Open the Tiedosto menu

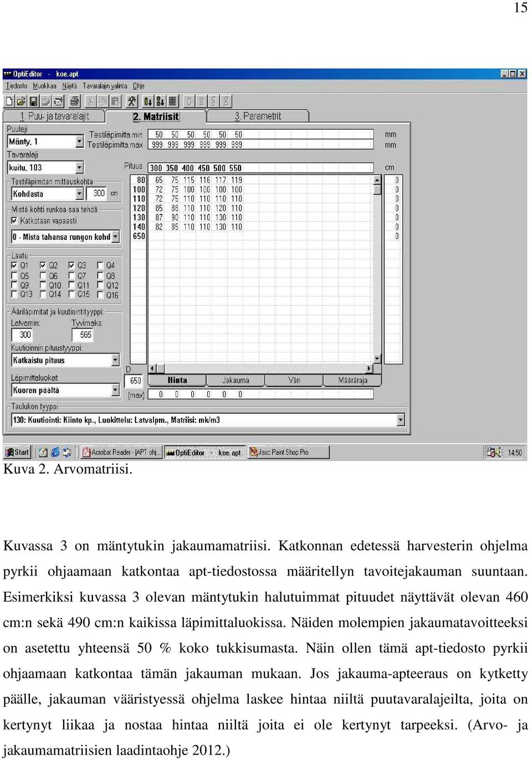tap(16, 86)
